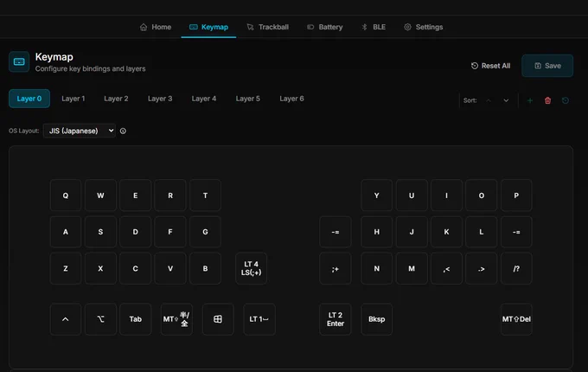Select the G key
This screenshot has width=588, height=372.
[x=205, y=232]
